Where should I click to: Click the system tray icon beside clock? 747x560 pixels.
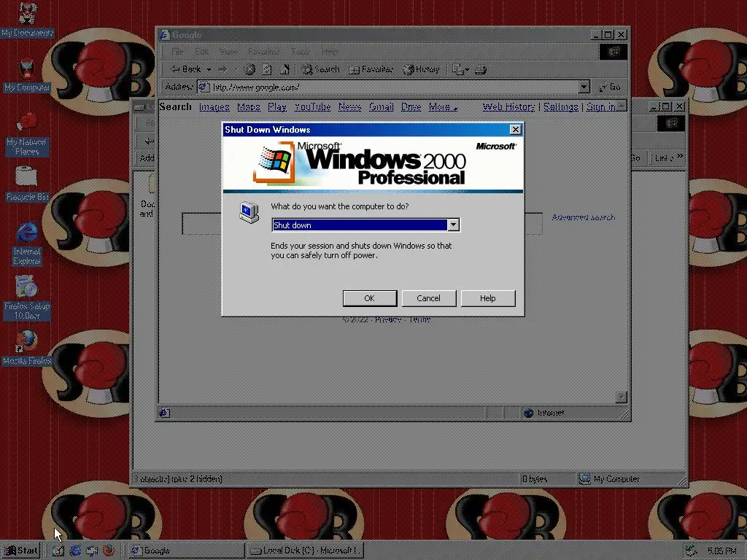click(x=691, y=551)
